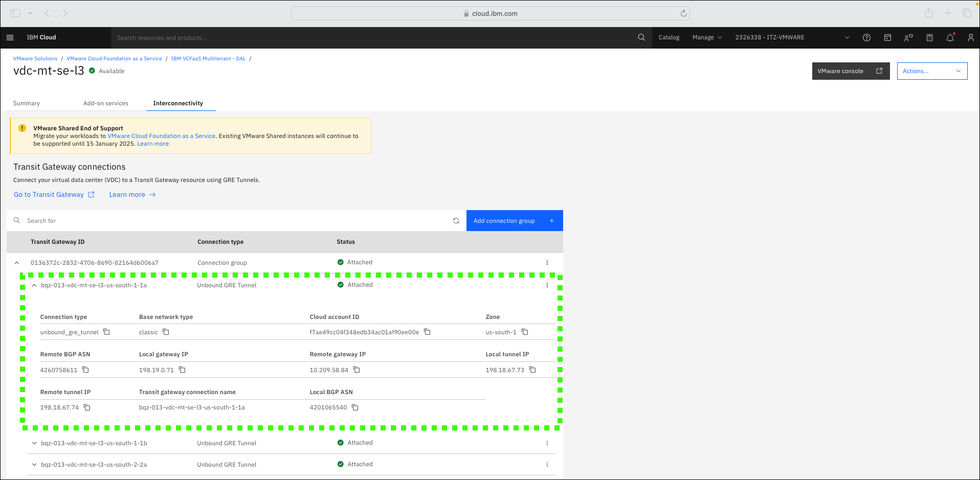Show browser tab overview icon
Image resolution: width=980 pixels, height=480 pixels.
[967, 13]
